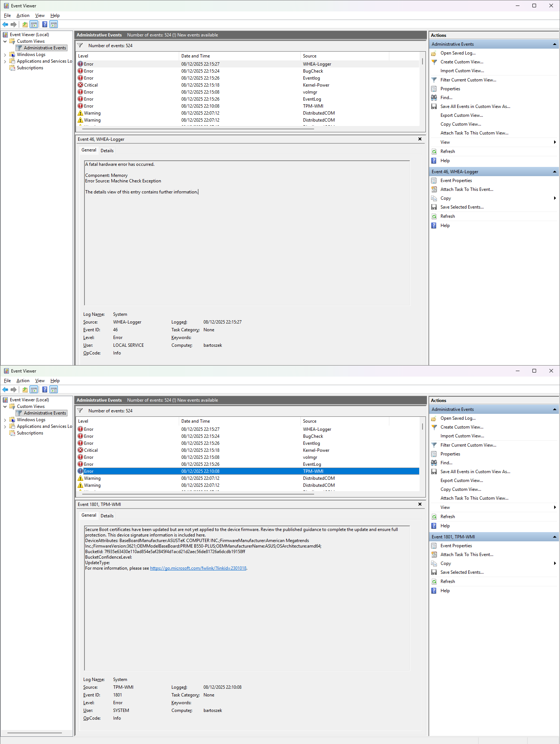Screen dimensions: 560x744
Task: Expand Applications and Services Logs in lower window
Action: click(x=5, y=426)
